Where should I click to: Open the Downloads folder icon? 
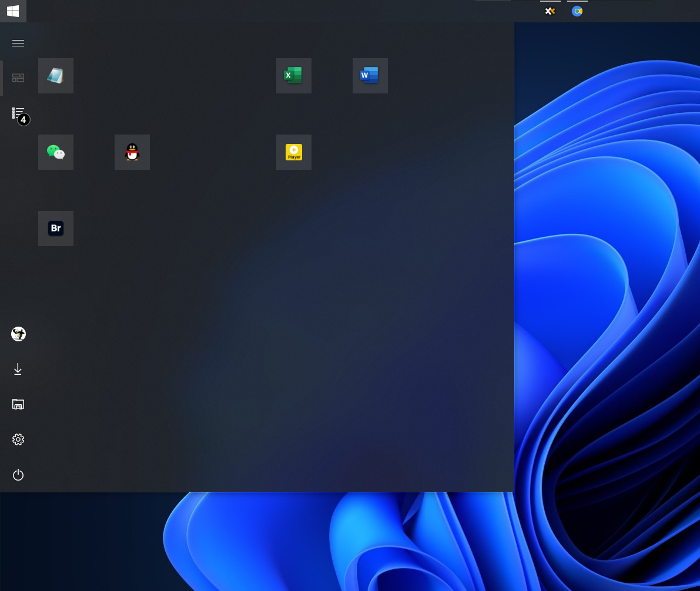(x=18, y=369)
